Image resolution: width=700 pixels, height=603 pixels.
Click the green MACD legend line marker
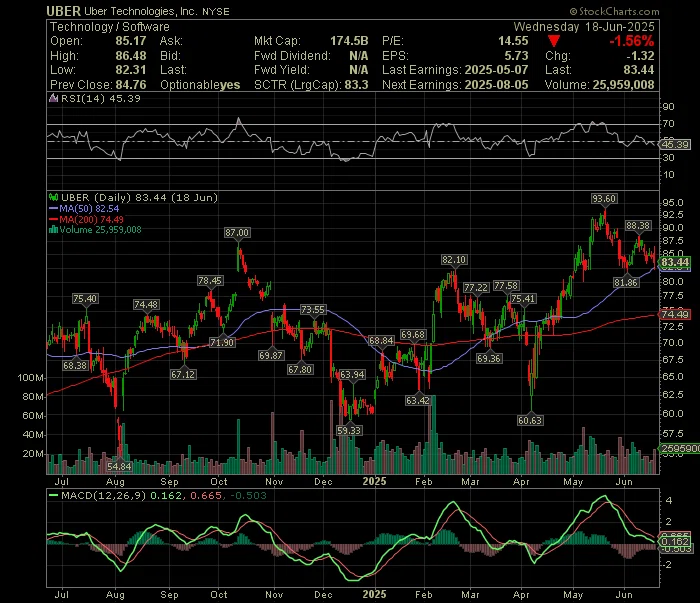coord(54,495)
